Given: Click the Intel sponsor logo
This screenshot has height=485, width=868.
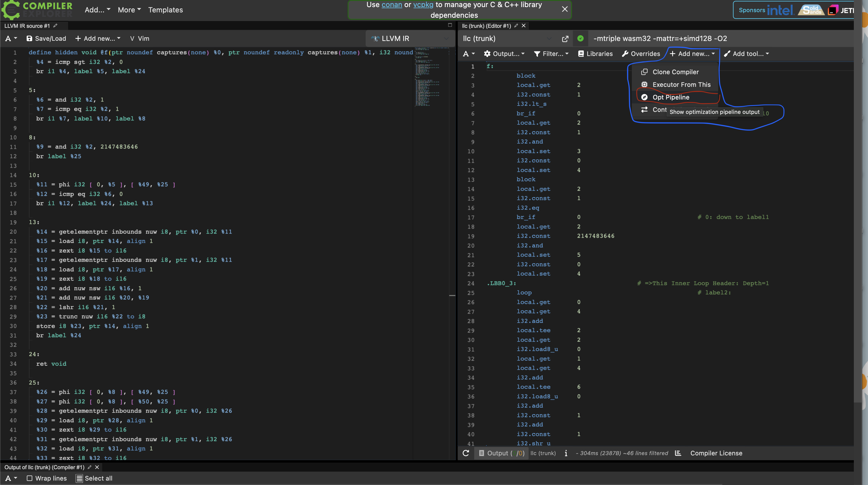Looking at the screenshot, I should click(780, 10).
